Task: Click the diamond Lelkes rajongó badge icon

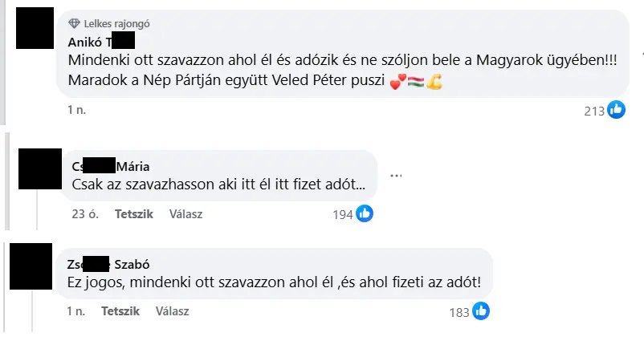Action: coord(74,23)
